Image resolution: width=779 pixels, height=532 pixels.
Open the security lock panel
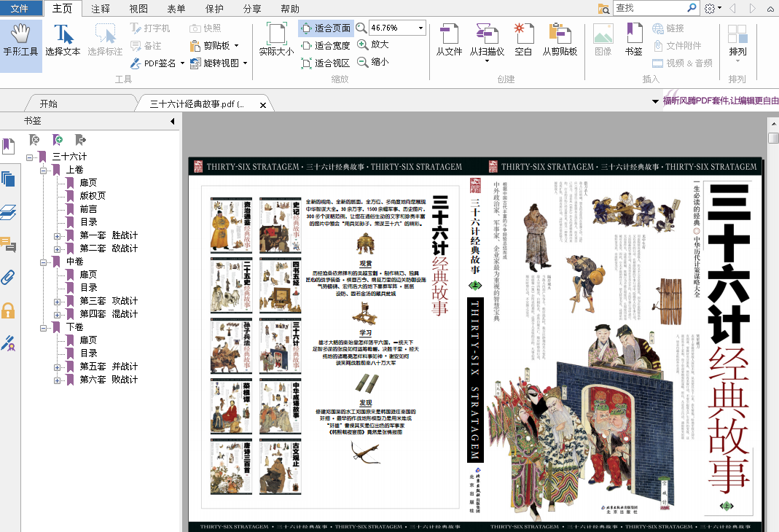9,310
